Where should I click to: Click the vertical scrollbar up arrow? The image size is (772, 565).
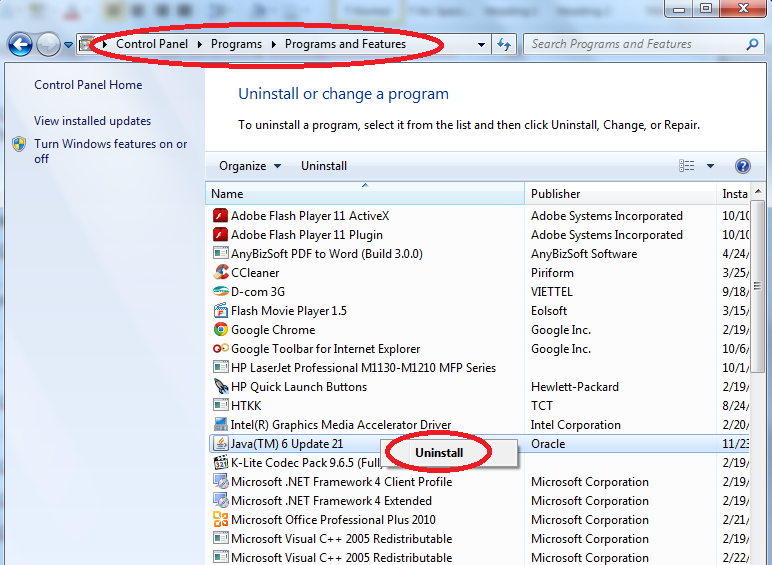[758, 191]
